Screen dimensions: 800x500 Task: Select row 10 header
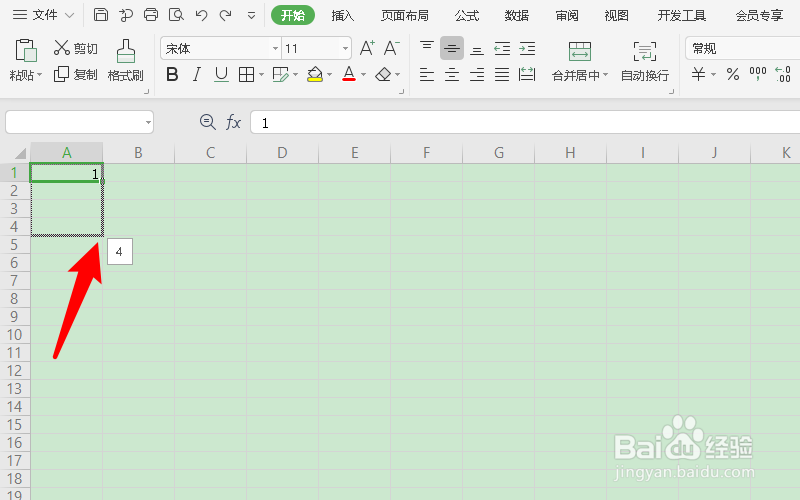(x=15, y=335)
